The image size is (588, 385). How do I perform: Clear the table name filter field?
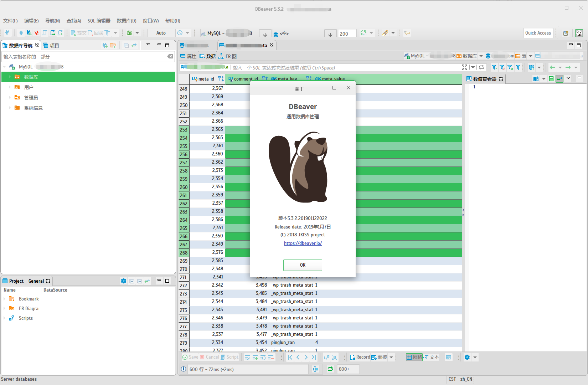coord(170,56)
